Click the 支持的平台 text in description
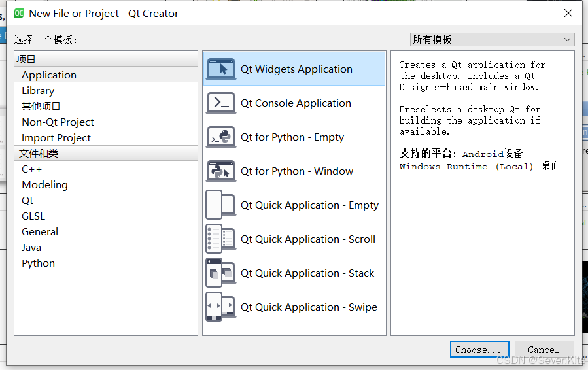Viewport: 588px width, 370px height. tap(428, 154)
